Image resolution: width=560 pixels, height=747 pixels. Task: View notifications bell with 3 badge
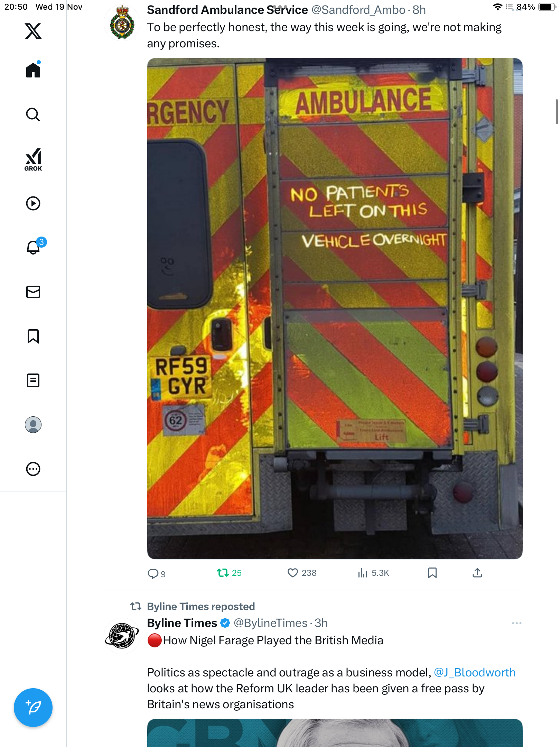34,247
